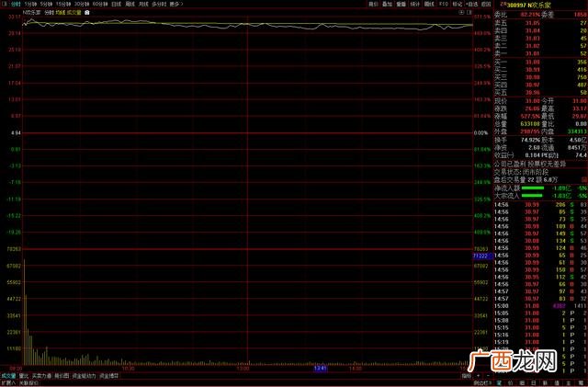This screenshot has height=387, width=588.
Task: Click the 大宗流入 green bar
Action: point(532,196)
